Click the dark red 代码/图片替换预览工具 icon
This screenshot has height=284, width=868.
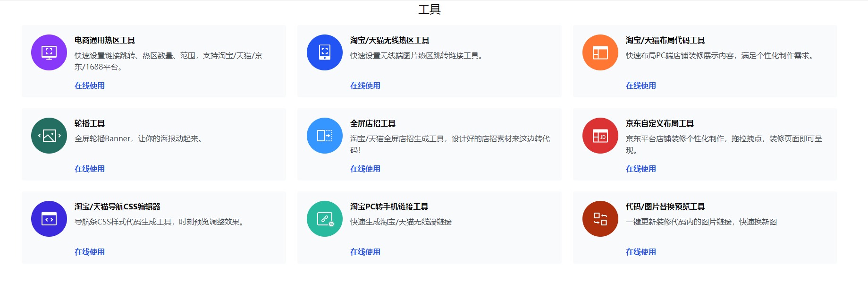click(x=600, y=219)
